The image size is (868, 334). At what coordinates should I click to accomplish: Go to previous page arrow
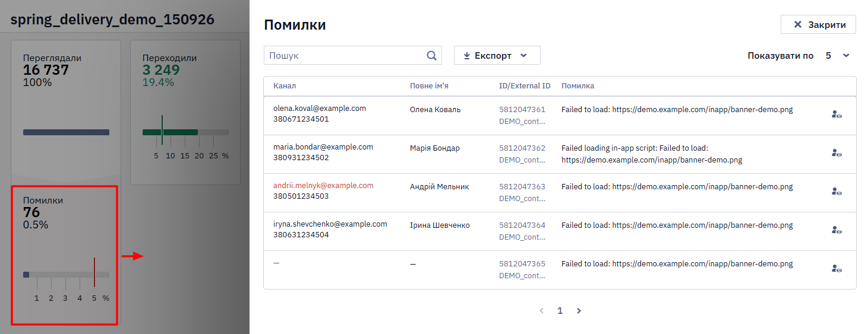[541, 311]
